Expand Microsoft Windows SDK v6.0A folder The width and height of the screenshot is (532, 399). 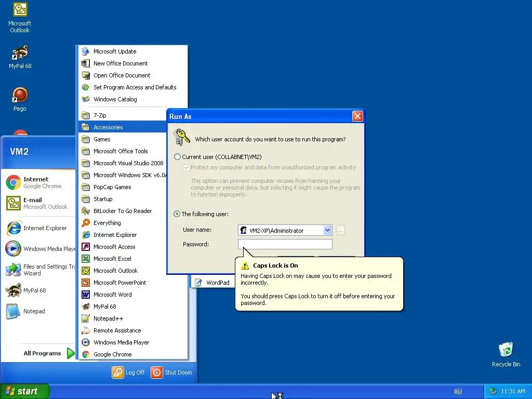click(123, 175)
